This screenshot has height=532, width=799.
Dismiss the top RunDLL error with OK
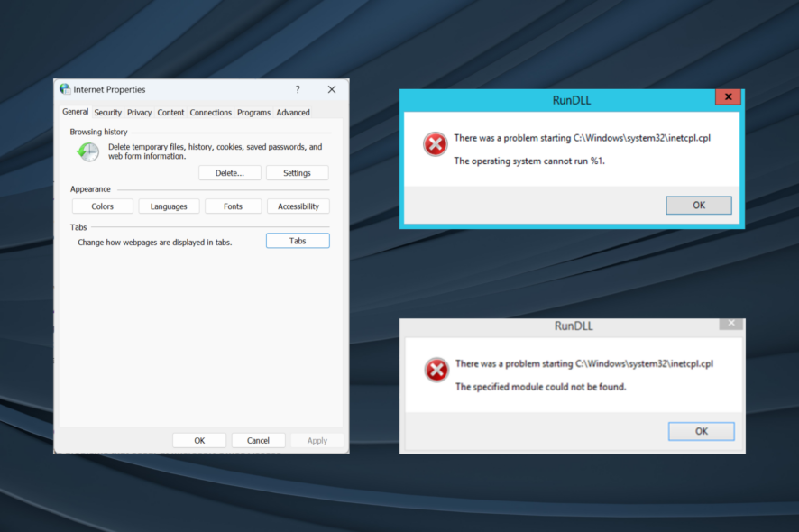(x=698, y=205)
